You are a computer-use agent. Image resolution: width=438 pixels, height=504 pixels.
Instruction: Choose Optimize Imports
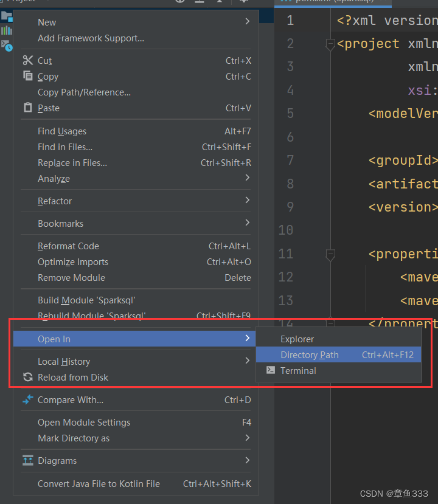136,261
